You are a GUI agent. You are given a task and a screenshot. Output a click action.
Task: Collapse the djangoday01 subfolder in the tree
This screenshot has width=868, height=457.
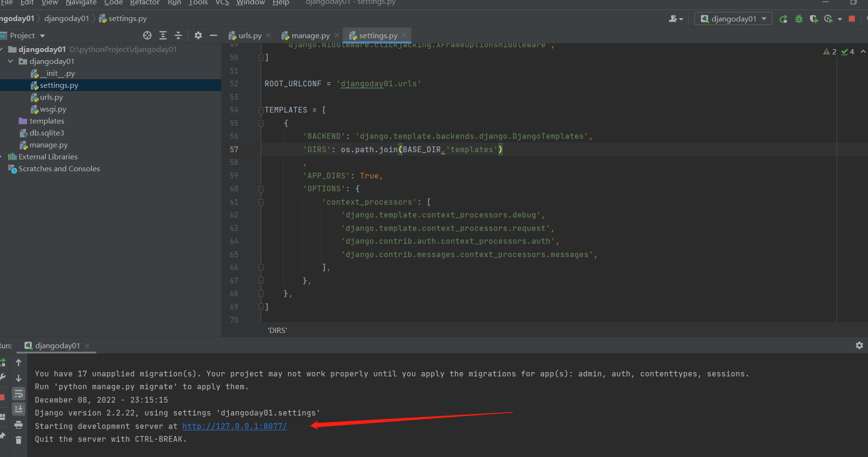click(x=10, y=62)
